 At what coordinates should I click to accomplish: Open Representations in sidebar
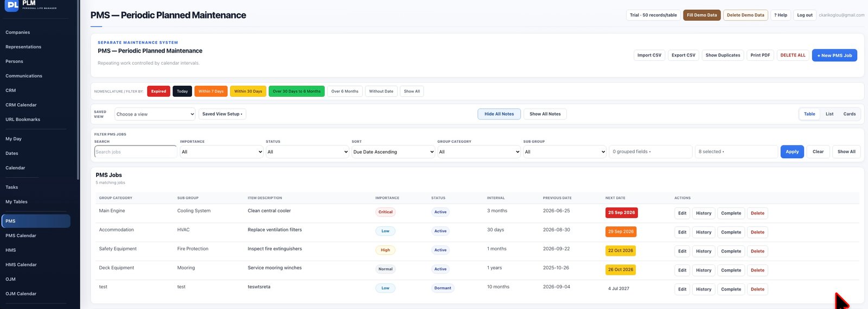point(23,47)
